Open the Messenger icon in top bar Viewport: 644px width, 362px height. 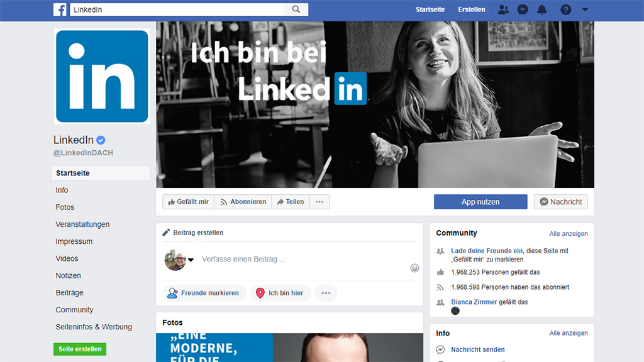point(522,9)
